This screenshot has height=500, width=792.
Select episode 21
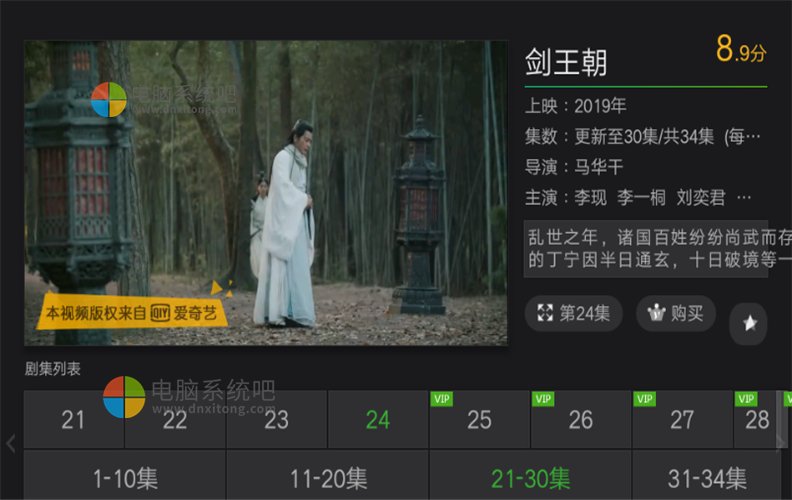(x=74, y=419)
